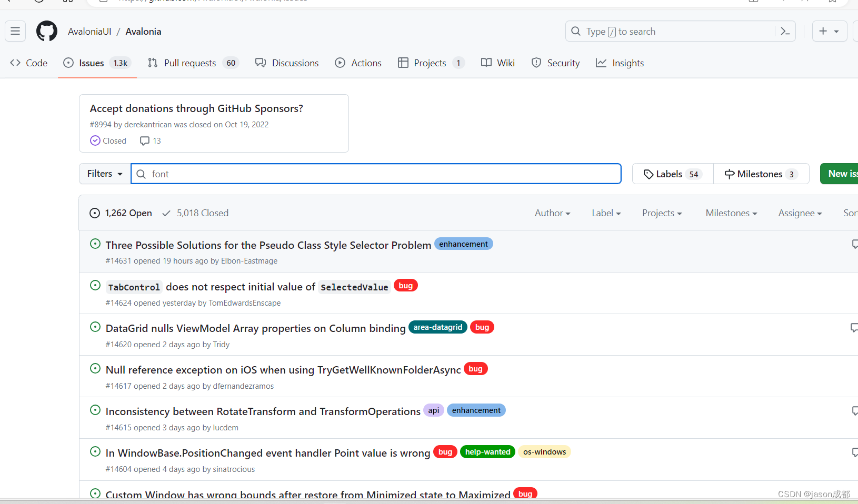The height and width of the screenshot is (504, 858).
Task: Expand the Label filter dropdown
Action: pos(606,213)
